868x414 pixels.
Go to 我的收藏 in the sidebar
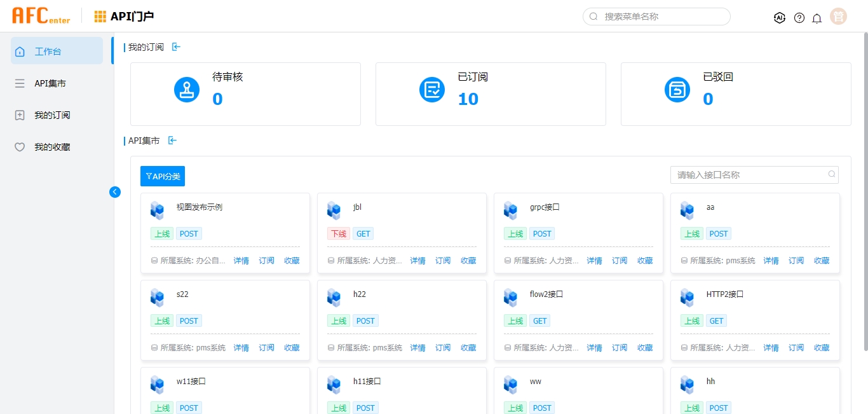[52, 147]
